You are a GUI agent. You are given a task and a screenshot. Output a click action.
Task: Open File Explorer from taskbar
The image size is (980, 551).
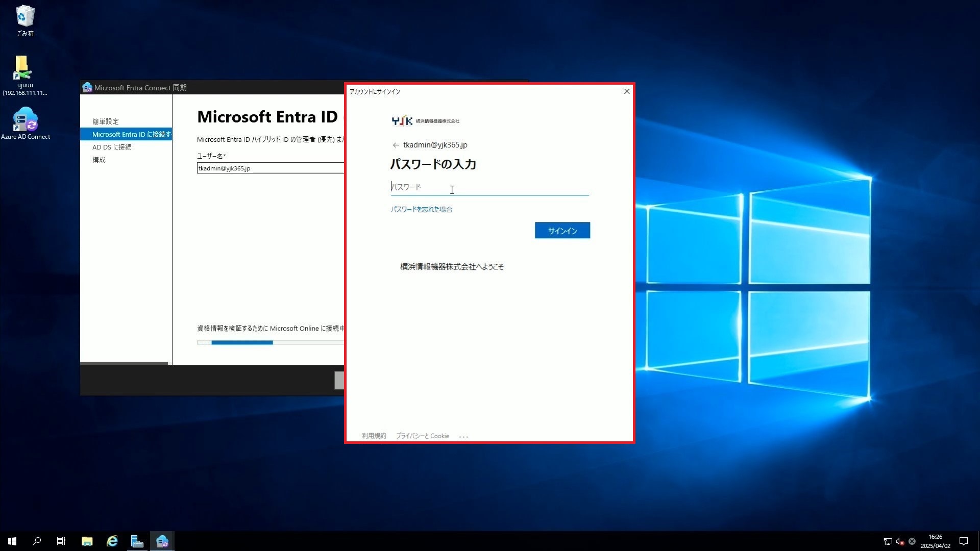coord(87,541)
